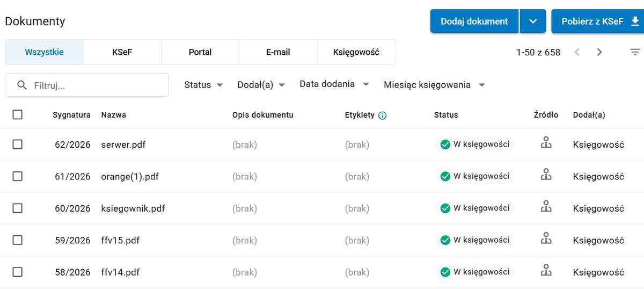Click the Źródło column header
The height and width of the screenshot is (289, 644).
[546, 114]
